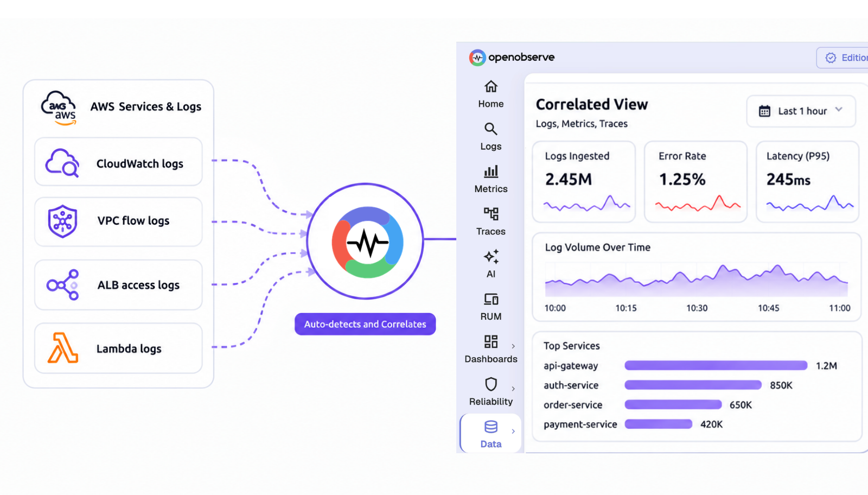
Task: Click the 245ms latency value
Action: [789, 179]
